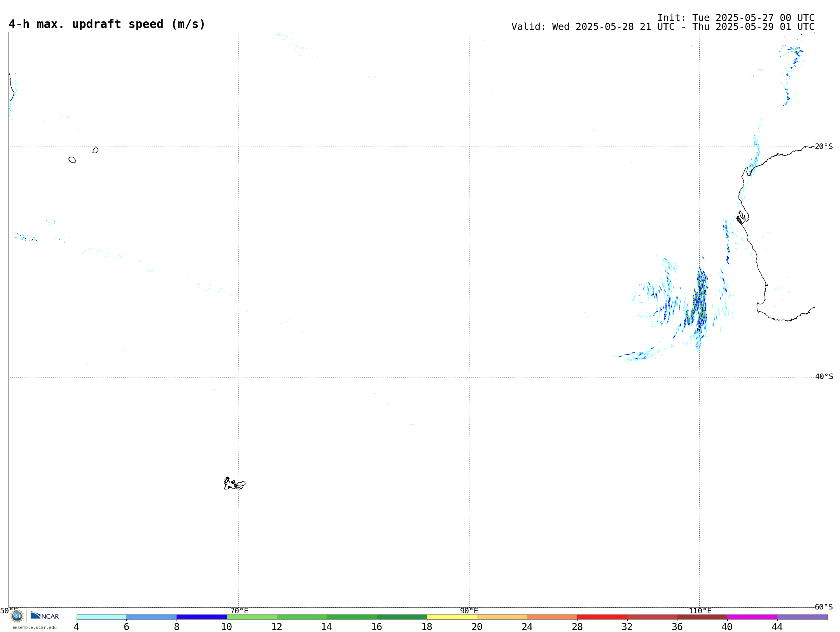
Task: Pick the purple above-44 colorbar swatch
Action: tap(802, 617)
